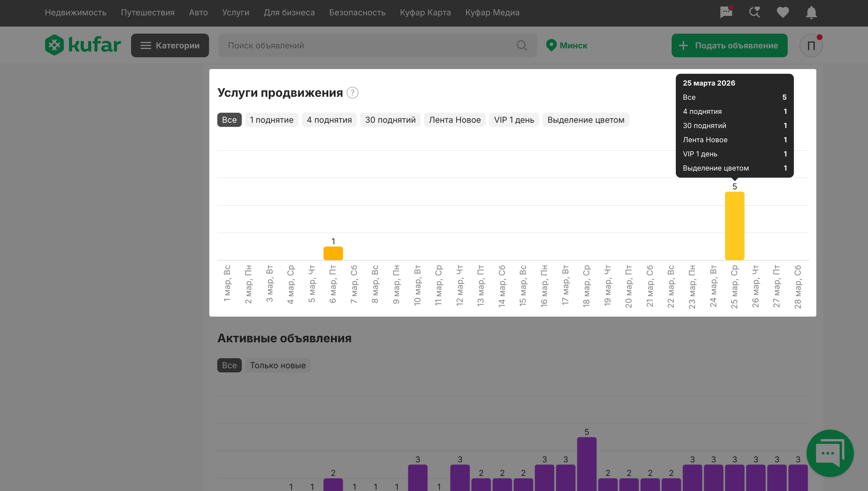
Task: Click the 14 мар, Сб axis label
Action: pyautogui.click(x=502, y=286)
